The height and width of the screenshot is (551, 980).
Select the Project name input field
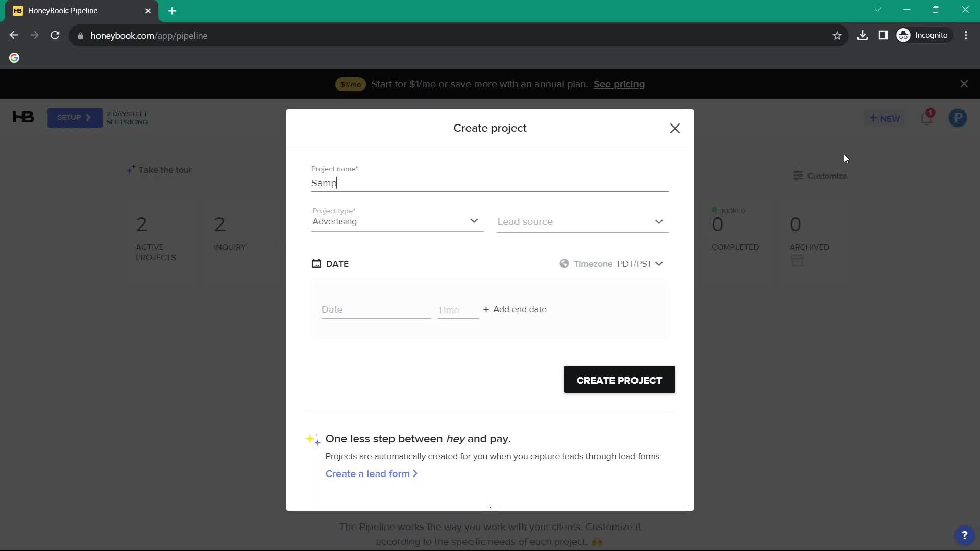coord(489,182)
